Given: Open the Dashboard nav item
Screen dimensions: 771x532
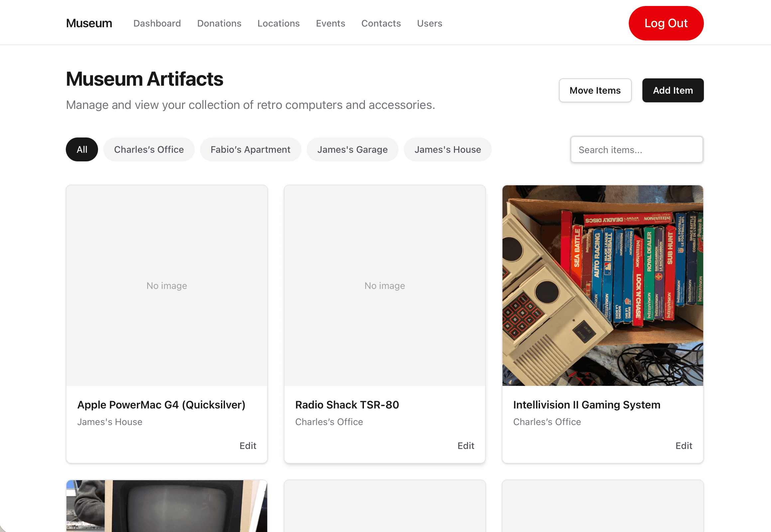Looking at the screenshot, I should 157,23.
